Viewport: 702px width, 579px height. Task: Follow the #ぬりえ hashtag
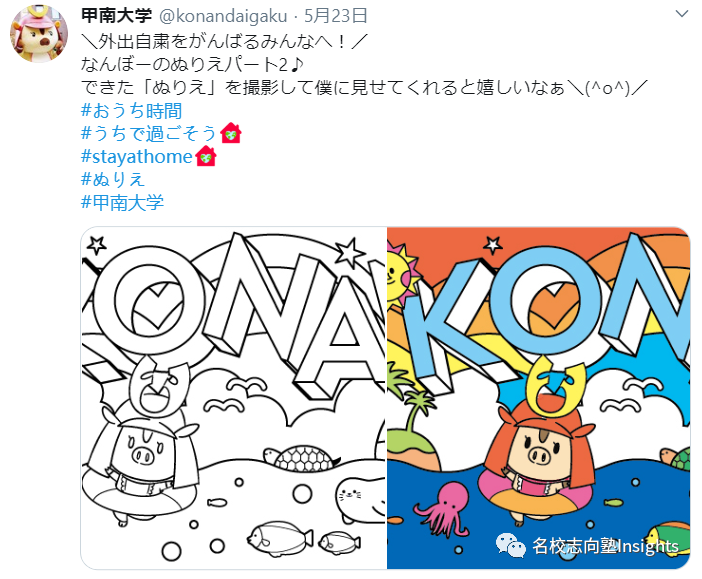coord(113,180)
